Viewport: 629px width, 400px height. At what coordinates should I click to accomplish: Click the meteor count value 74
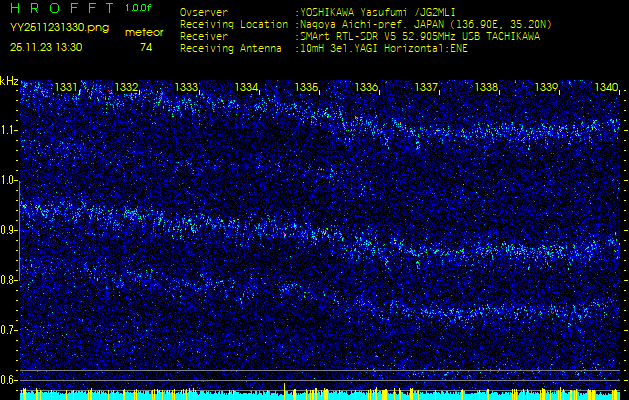tap(146, 47)
